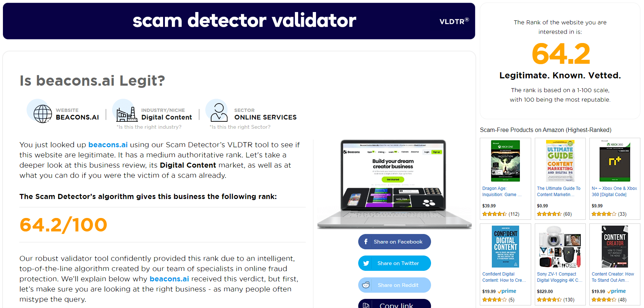This screenshot has height=308, width=644.
Task: Click the copy link clipboard icon
Action: (366, 305)
